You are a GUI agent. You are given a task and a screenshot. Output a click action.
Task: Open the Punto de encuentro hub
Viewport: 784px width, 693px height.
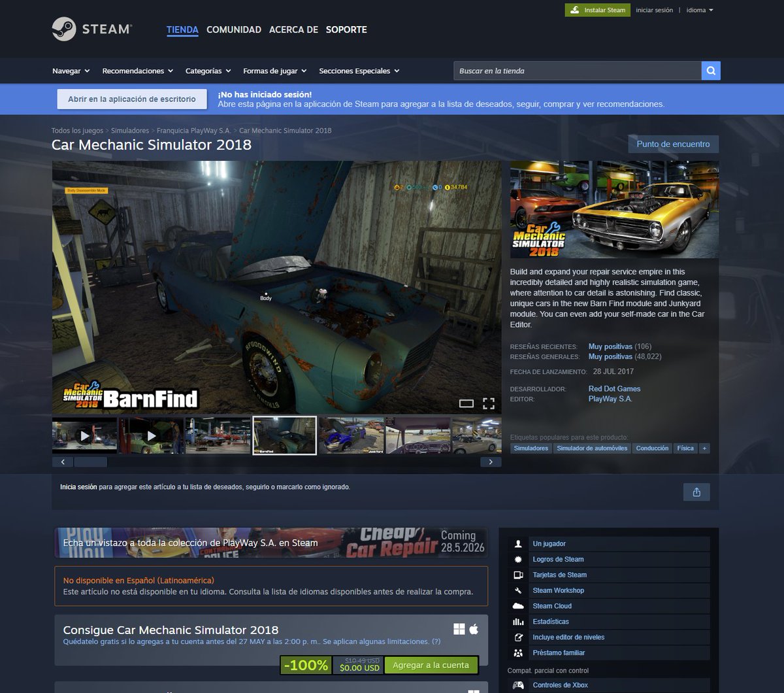(673, 144)
